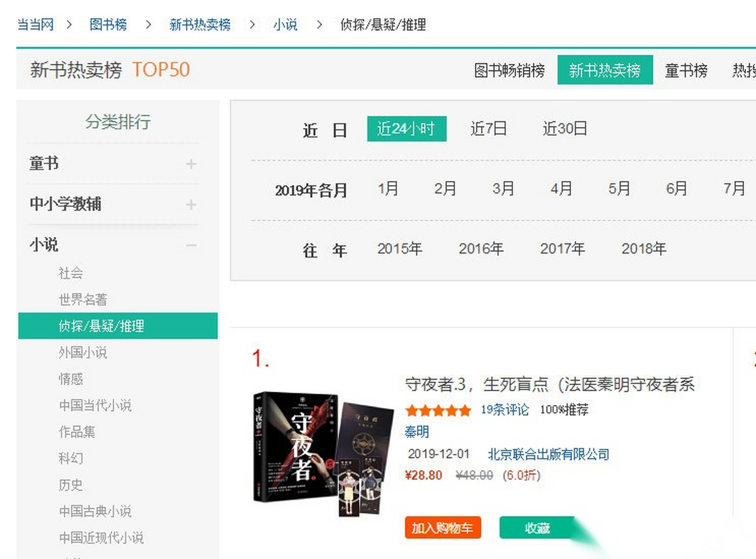Enable the 近24小时 filter

click(406, 129)
